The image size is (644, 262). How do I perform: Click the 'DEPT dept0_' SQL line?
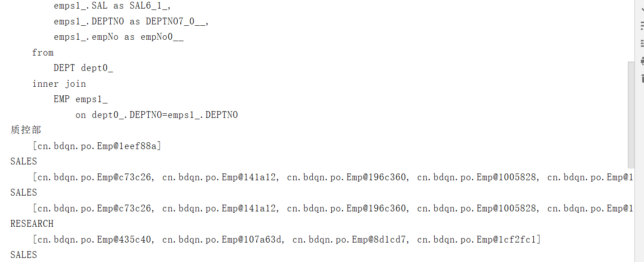tap(83, 68)
